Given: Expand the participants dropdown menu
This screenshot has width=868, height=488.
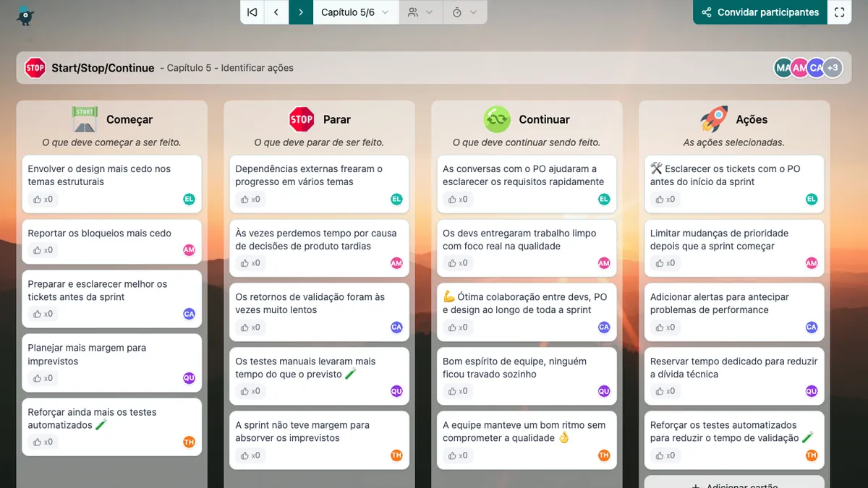Looking at the screenshot, I should [420, 12].
